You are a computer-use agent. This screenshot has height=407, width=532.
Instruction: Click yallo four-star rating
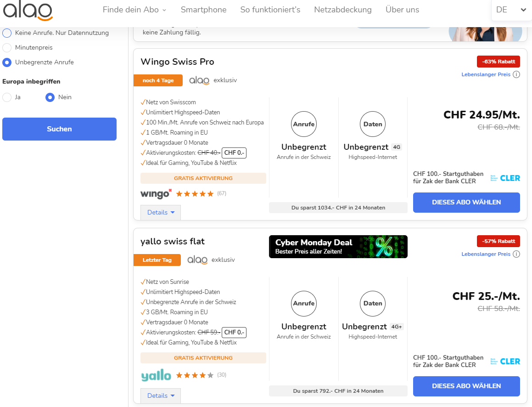(x=195, y=375)
